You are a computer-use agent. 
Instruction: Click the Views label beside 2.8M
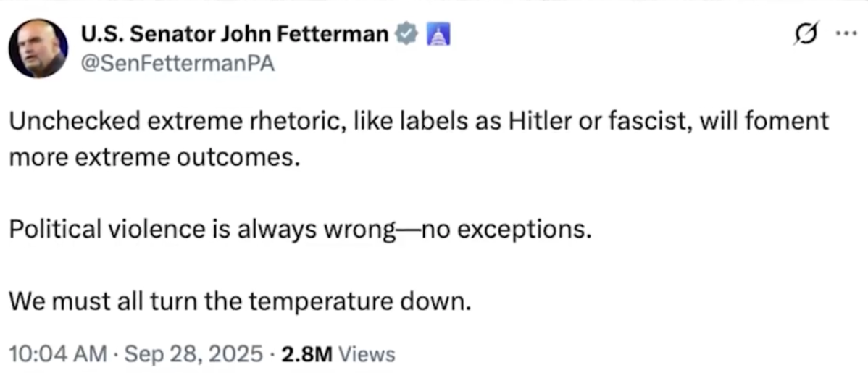pos(367,354)
